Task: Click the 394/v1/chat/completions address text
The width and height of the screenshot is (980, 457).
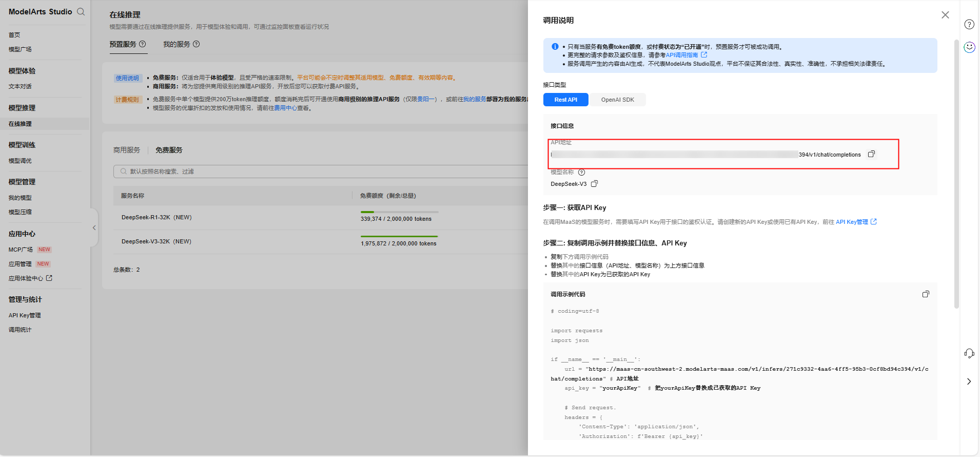Action: coord(830,155)
